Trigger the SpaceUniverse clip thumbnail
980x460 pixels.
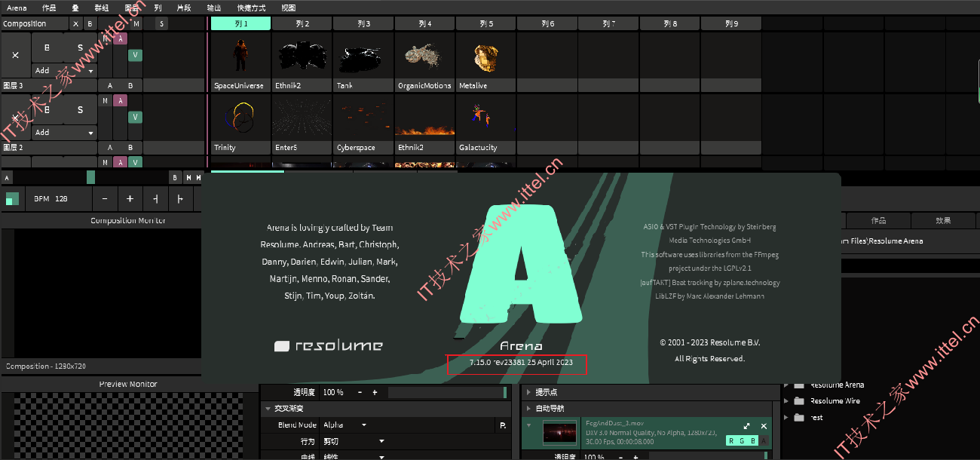pyautogui.click(x=240, y=57)
